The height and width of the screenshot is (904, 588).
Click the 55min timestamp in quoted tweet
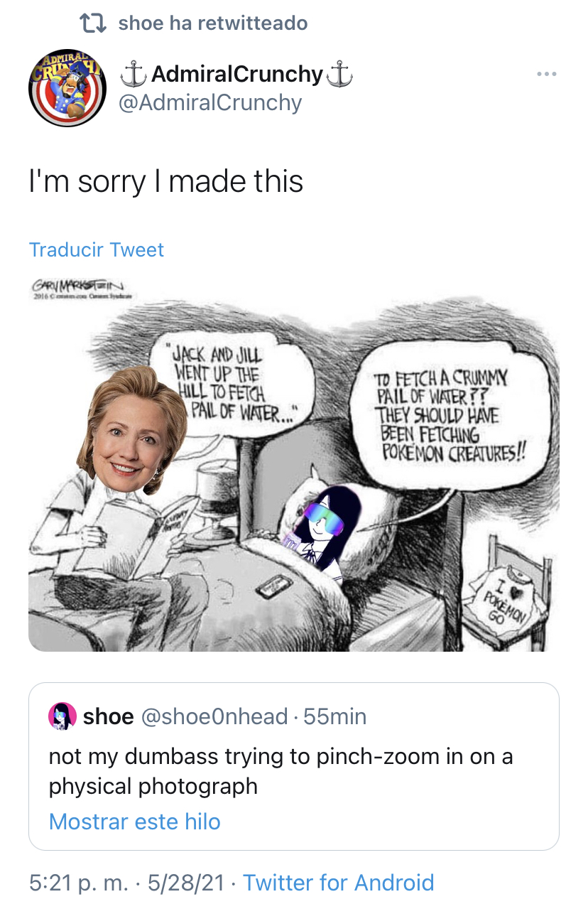click(335, 716)
